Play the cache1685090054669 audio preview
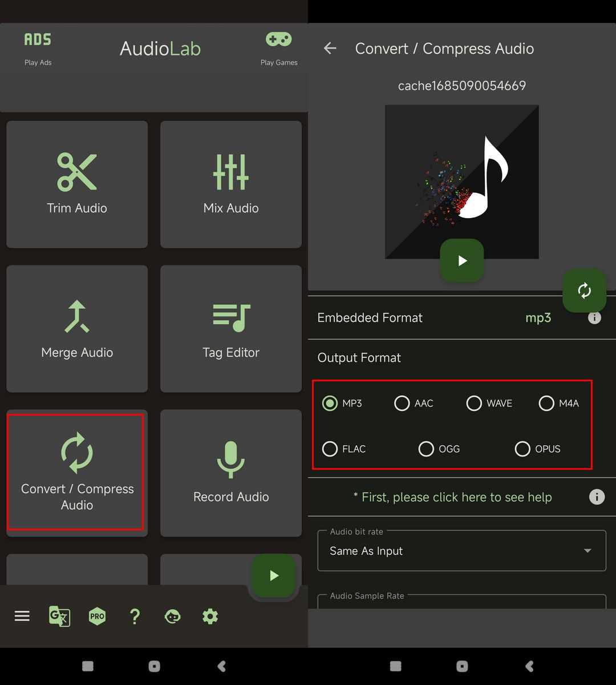616x685 pixels. click(x=462, y=261)
